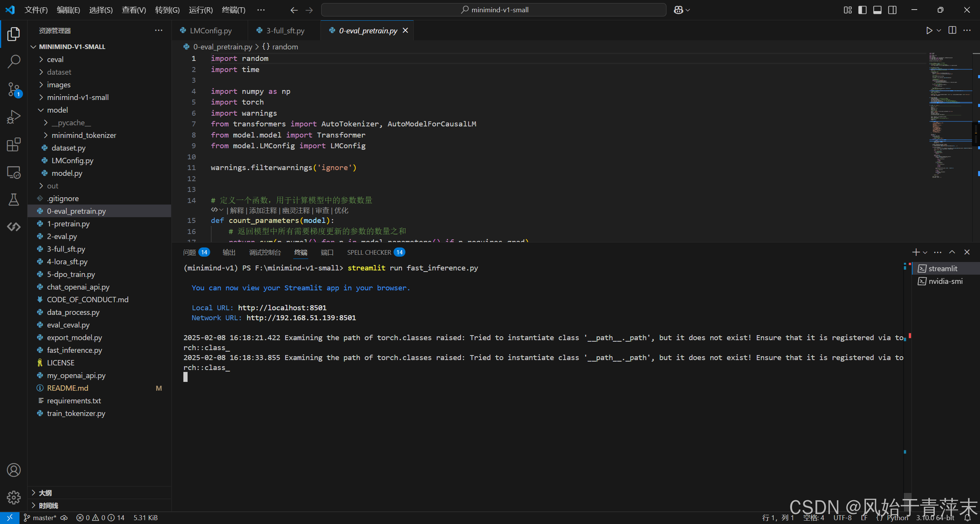This screenshot has height=524, width=980.
Task: Go back with the navigation arrow
Action: (x=294, y=10)
